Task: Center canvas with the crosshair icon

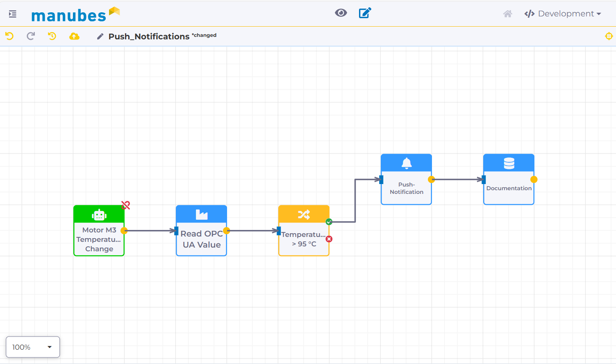Action: pos(609,36)
